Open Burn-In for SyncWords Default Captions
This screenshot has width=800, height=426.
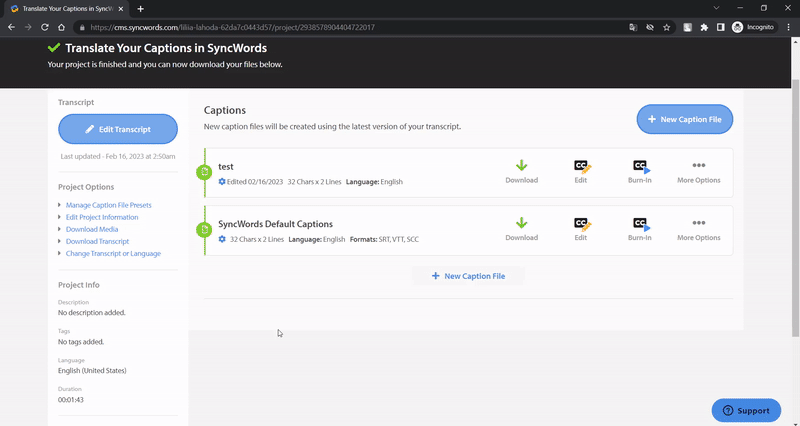click(x=640, y=229)
